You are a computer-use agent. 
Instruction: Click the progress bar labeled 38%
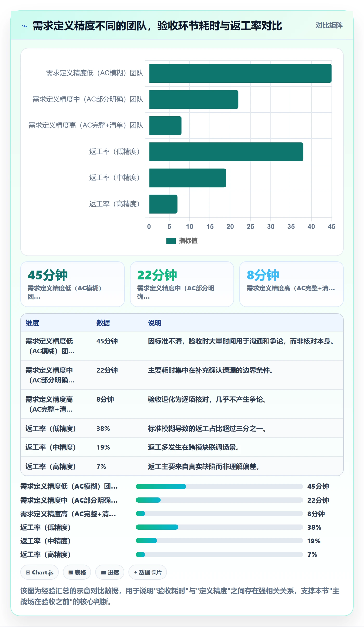[219, 527]
